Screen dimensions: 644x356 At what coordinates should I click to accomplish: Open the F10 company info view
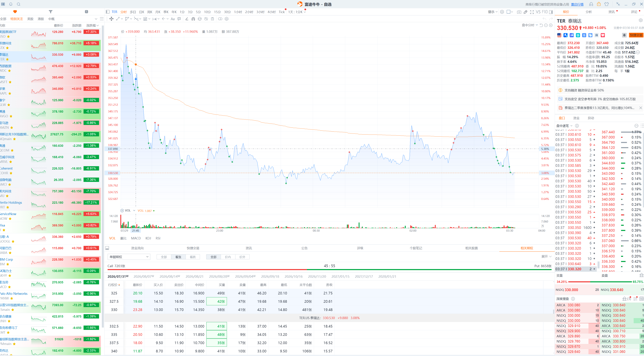click(545, 12)
